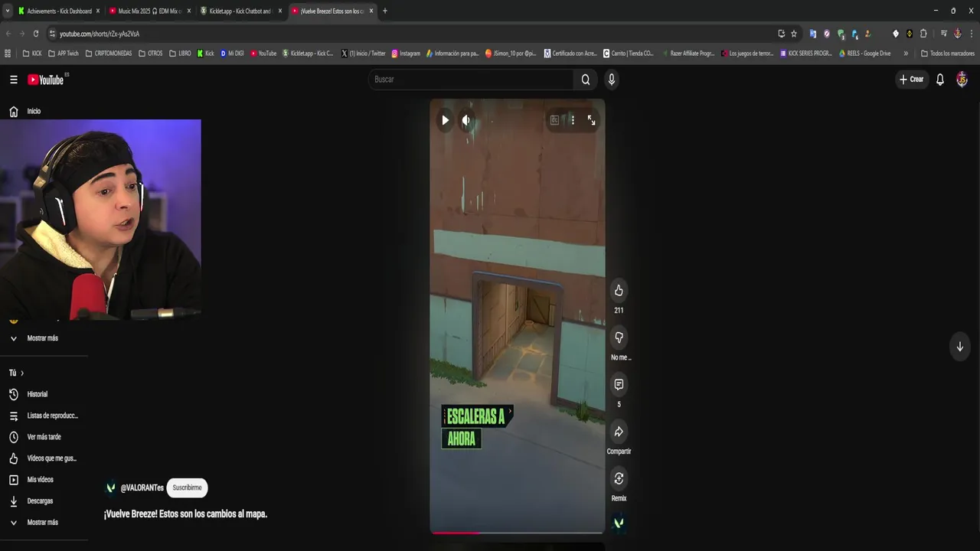Mute the Short's volume
Image resolution: width=980 pixels, height=551 pixels.
(x=465, y=120)
